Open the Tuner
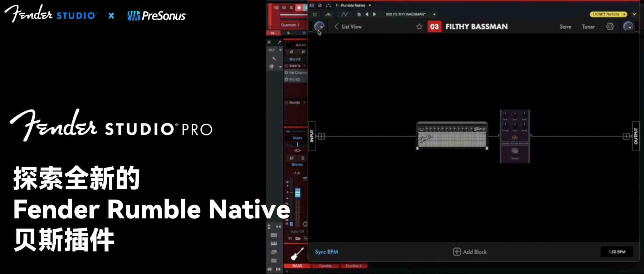The image size is (644, 274). 588,27
